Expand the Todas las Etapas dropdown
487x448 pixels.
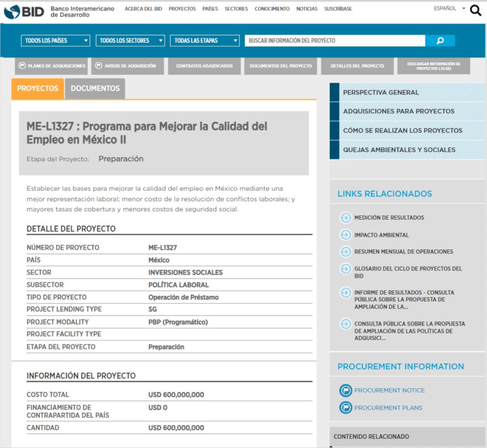point(205,41)
